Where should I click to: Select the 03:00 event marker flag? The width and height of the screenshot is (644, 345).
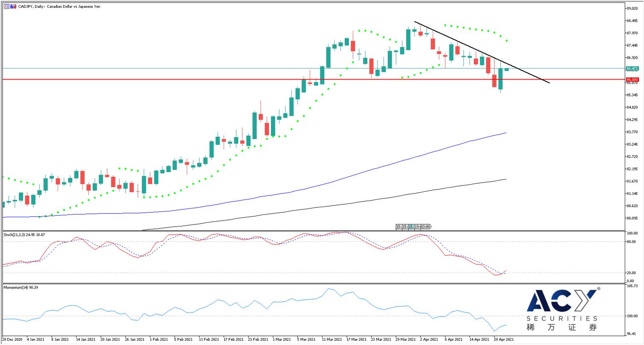click(x=425, y=227)
